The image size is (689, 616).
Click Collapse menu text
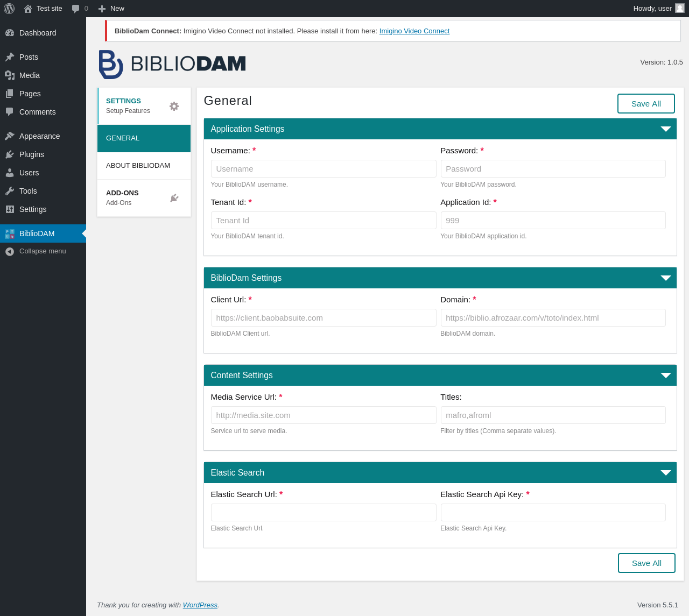click(x=43, y=251)
